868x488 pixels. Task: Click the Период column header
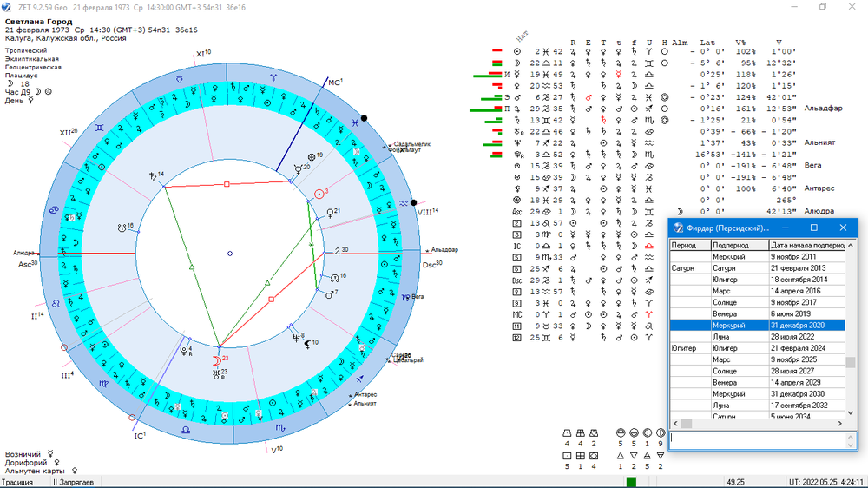click(x=690, y=245)
